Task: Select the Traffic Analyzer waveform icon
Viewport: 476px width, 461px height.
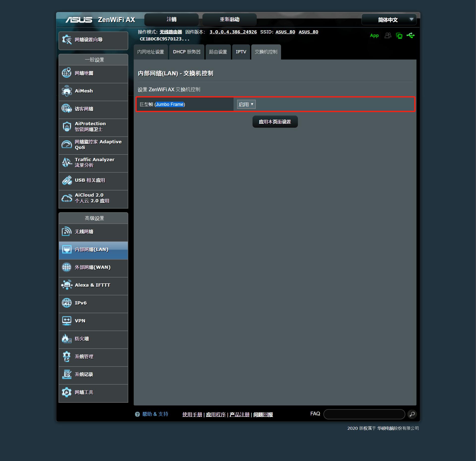Action: click(66, 162)
